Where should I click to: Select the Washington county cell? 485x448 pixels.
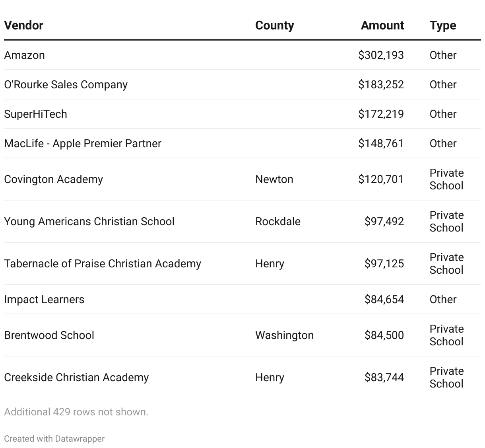pyautogui.click(x=284, y=335)
